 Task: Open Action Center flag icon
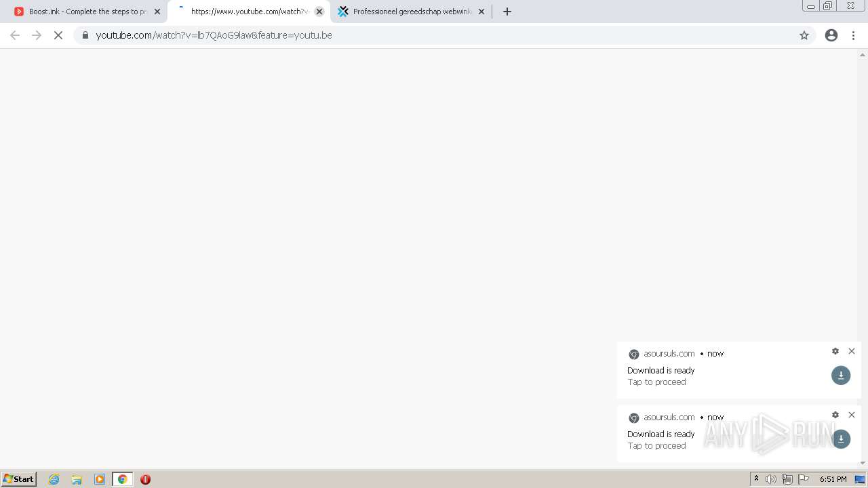point(804,479)
